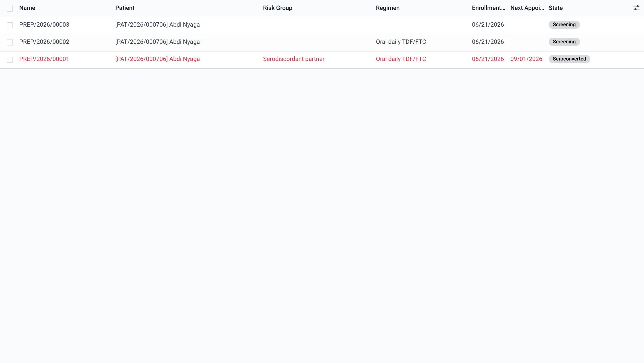
Task: Check the box for PREP/2026/00001
Action: pos(10,59)
